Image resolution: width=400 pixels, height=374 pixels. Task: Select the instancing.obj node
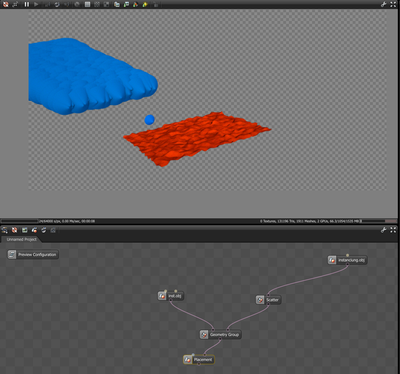(x=348, y=260)
